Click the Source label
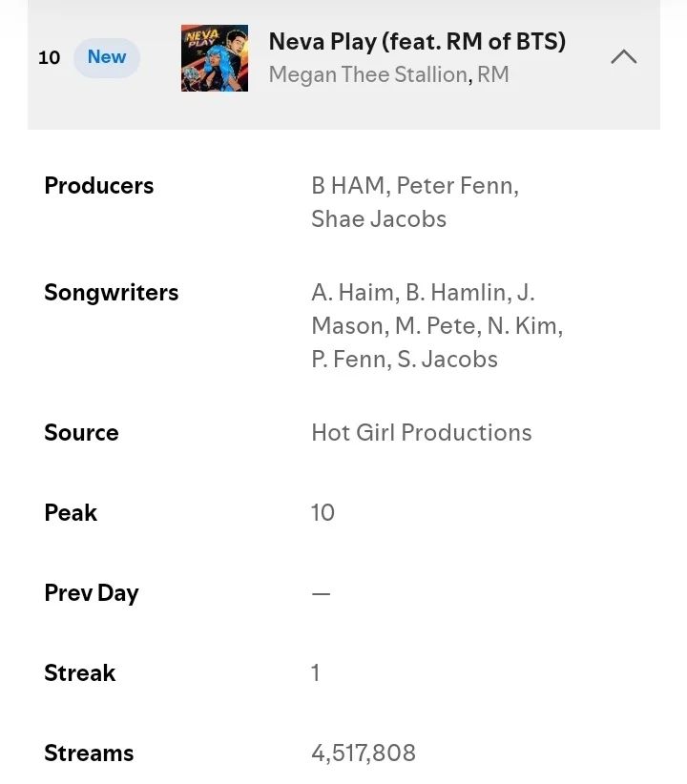This screenshot has width=687, height=784. (x=81, y=432)
